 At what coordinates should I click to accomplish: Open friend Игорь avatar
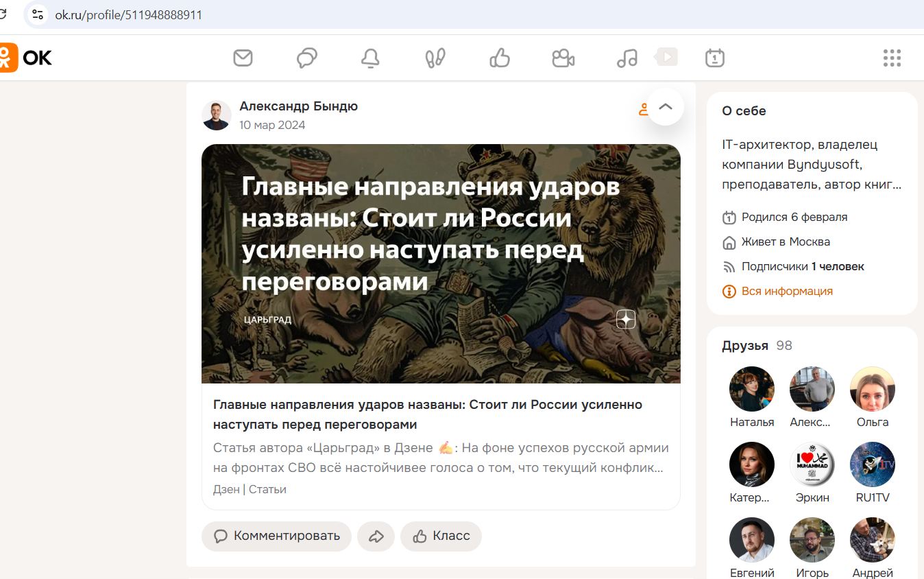[x=812, y=540]
